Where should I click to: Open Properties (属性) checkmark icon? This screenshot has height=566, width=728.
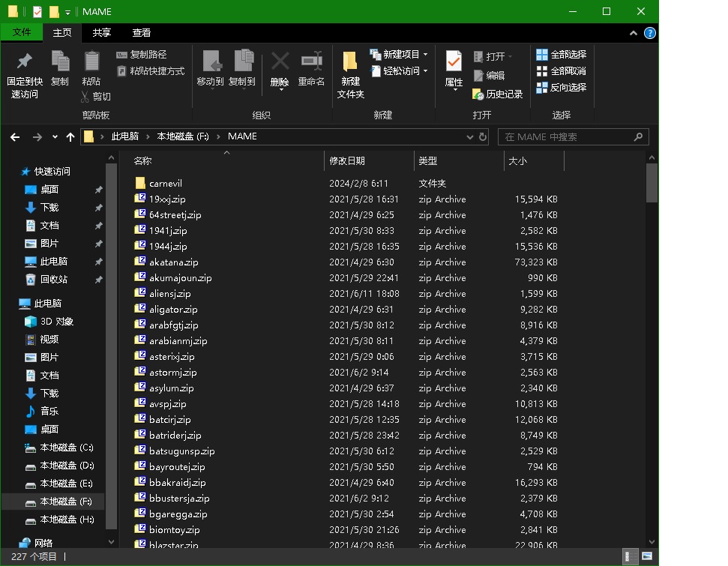pos(454,61)
